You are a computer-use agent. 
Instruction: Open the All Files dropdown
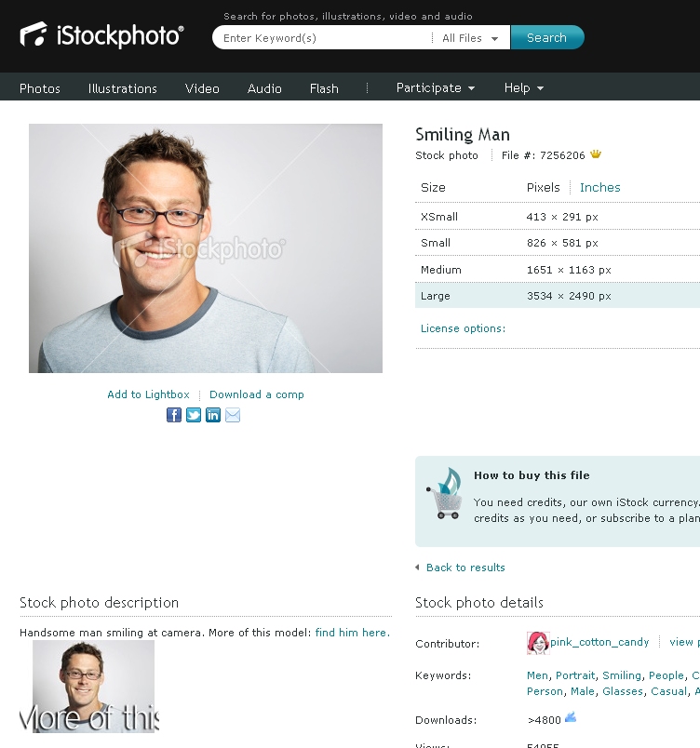point(470,38)
